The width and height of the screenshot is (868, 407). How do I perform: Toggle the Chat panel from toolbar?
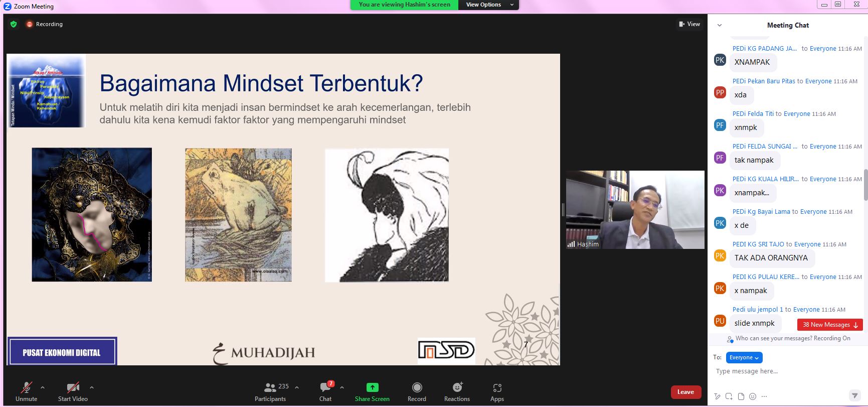click(325, 391)
